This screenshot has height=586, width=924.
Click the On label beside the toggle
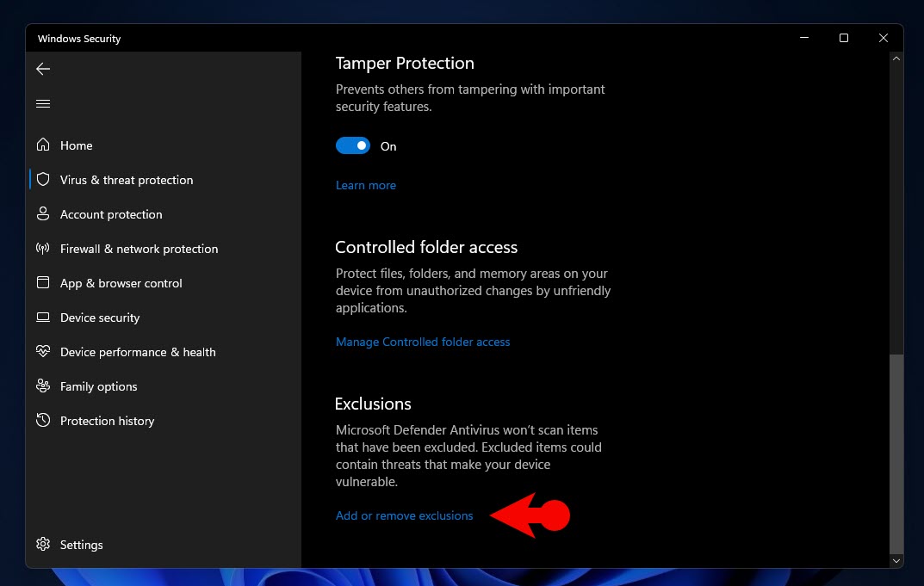click(388, 146)
